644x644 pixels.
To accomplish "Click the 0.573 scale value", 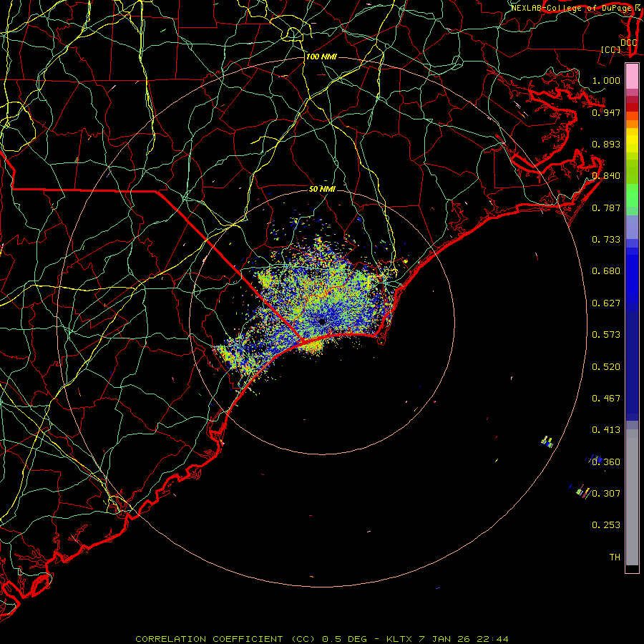I will (x=606, y=335).
